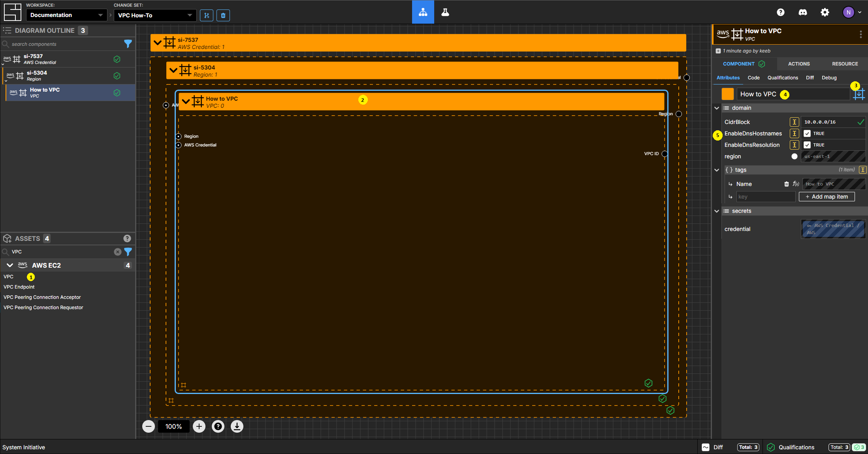Open the Qualifications sub-tab

click(782, 78)
